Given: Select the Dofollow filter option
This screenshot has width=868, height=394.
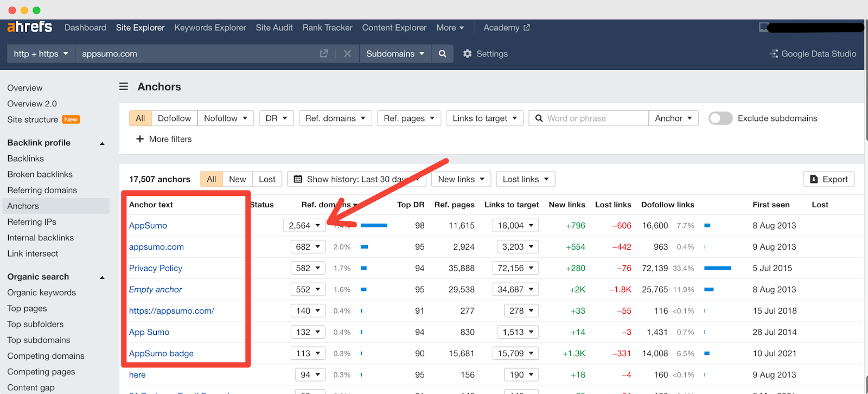Looking at the screenshot, I should (x=174, y=118).
